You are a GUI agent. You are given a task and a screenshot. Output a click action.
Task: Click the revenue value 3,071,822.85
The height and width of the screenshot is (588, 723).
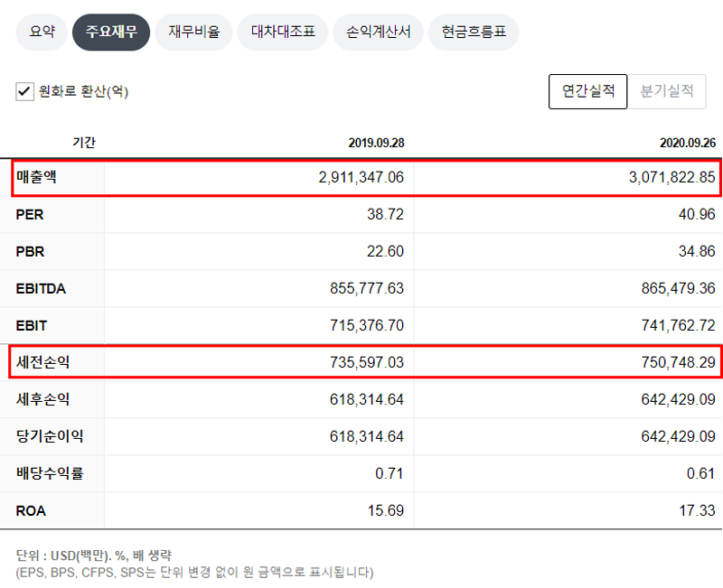click(672, 177)
